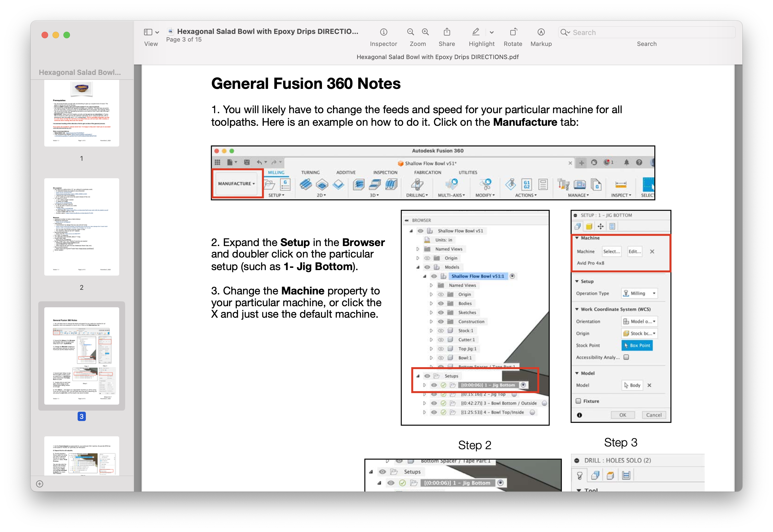Click into the Search field
Viewport: 773px width, 532px height.
coord(647,32)
